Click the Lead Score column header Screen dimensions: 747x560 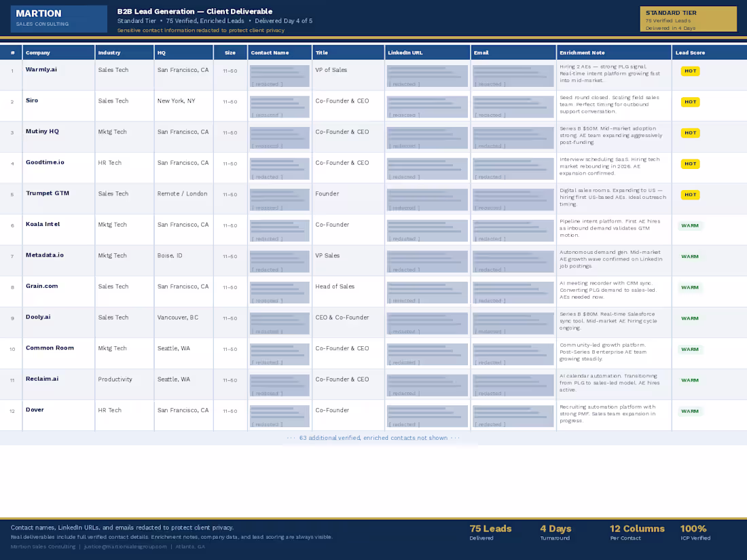pos(710,52)
